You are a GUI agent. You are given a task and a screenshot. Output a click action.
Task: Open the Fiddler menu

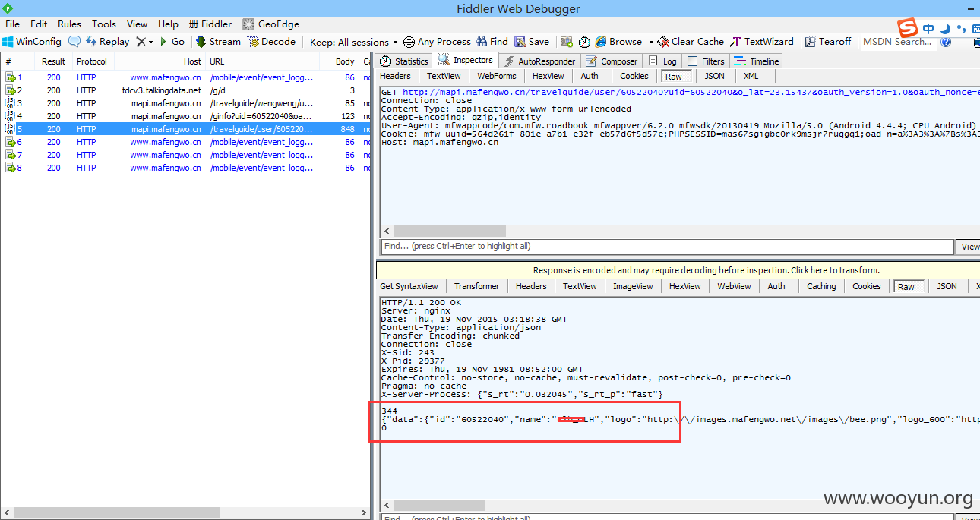[x=210, y=24]
